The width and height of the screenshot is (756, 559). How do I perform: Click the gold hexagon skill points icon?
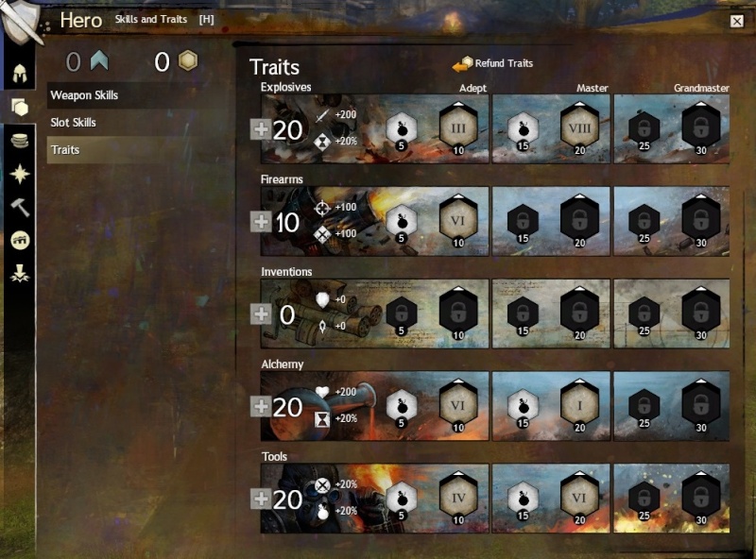(x=188, y=61)
